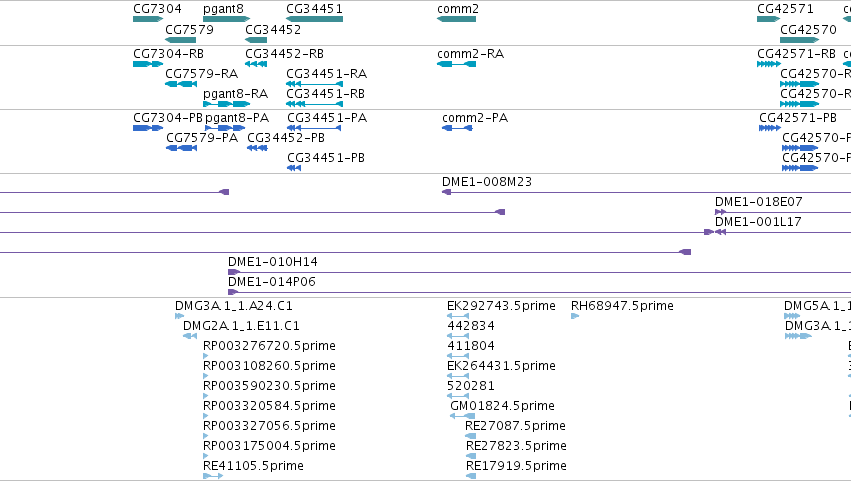The width and height of the screenshot is (851, 481).
Task: Click the CG42570 gene label
Action: tap(808, 29)
